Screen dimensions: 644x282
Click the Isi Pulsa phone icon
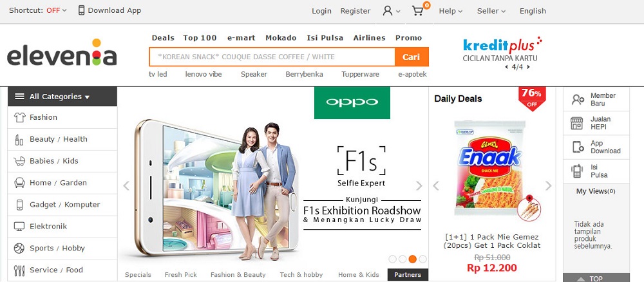click(x=578, y=171)
